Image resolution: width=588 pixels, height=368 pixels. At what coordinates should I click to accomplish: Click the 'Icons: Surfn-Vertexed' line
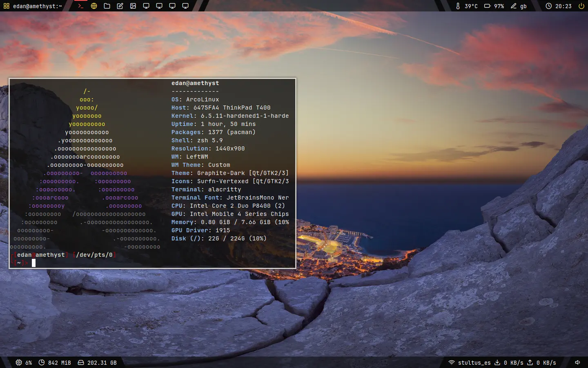pyautogui.click(x=230, y=181)
